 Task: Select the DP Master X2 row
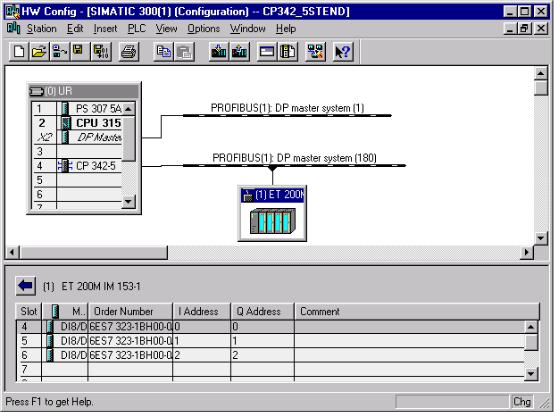77,137
